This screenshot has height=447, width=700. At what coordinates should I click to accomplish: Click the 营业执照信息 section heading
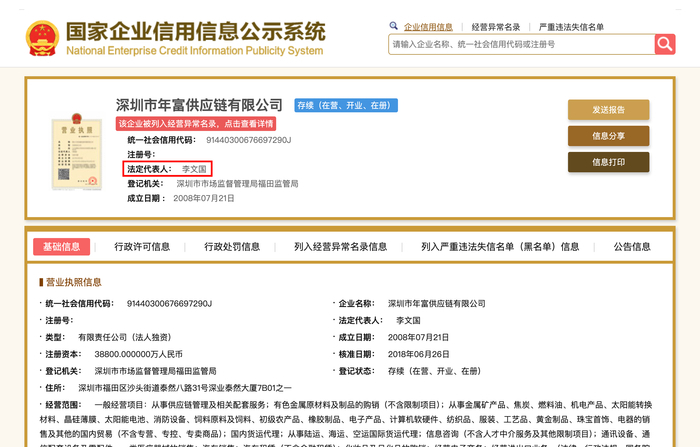pyautogui.click(x=72, y=282)
